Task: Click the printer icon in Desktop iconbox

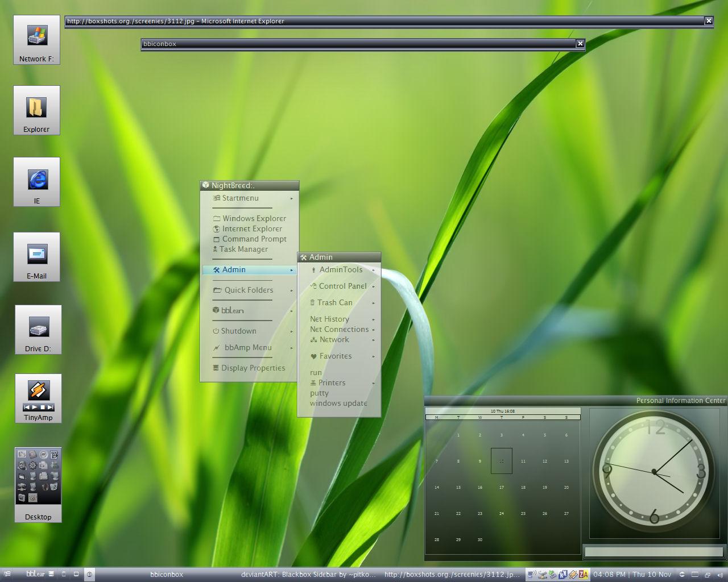Action: pyautogui.click(x=43, y=476)
